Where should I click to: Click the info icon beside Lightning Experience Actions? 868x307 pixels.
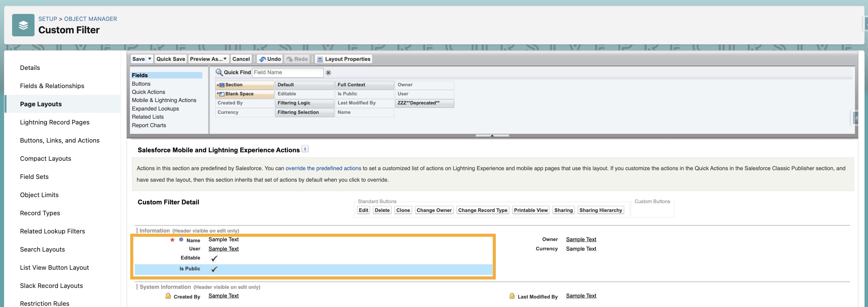[305, 149]
